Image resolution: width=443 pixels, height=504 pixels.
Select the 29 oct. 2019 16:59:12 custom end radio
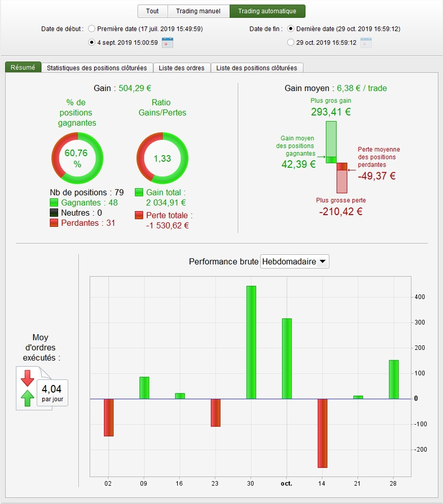(290, 42)
